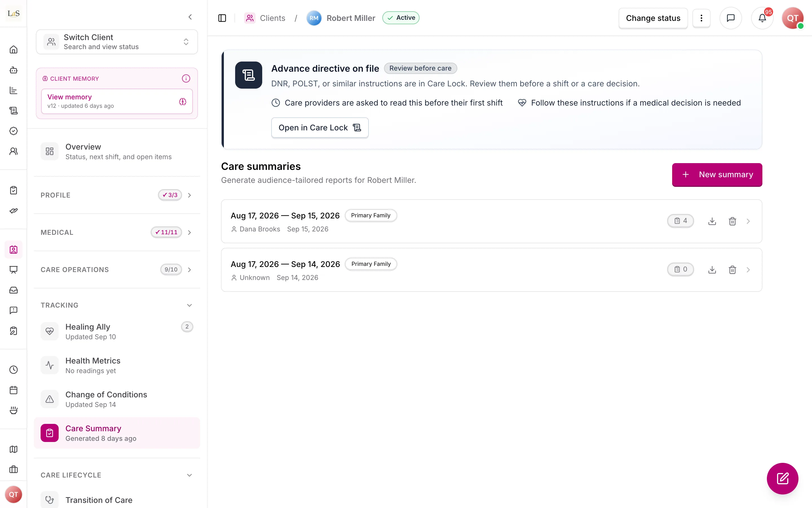
Task: Open the map icon in left rail
Action: coord(14,449)
